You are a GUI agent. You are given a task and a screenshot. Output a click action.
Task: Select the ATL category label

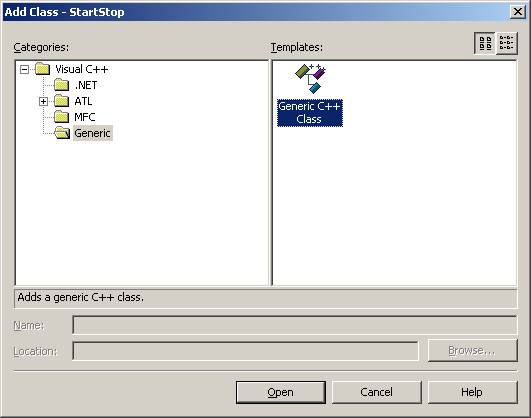click(83, 101)
